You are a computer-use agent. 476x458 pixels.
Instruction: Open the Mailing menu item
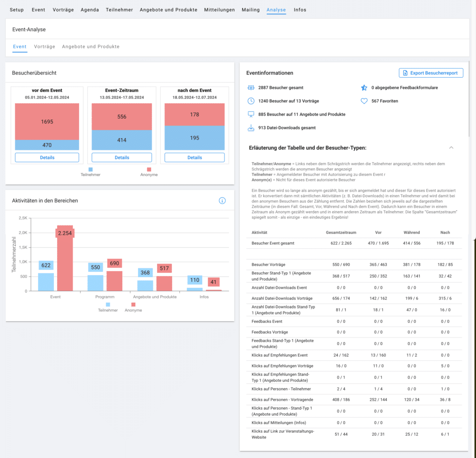tap(251, 10)
